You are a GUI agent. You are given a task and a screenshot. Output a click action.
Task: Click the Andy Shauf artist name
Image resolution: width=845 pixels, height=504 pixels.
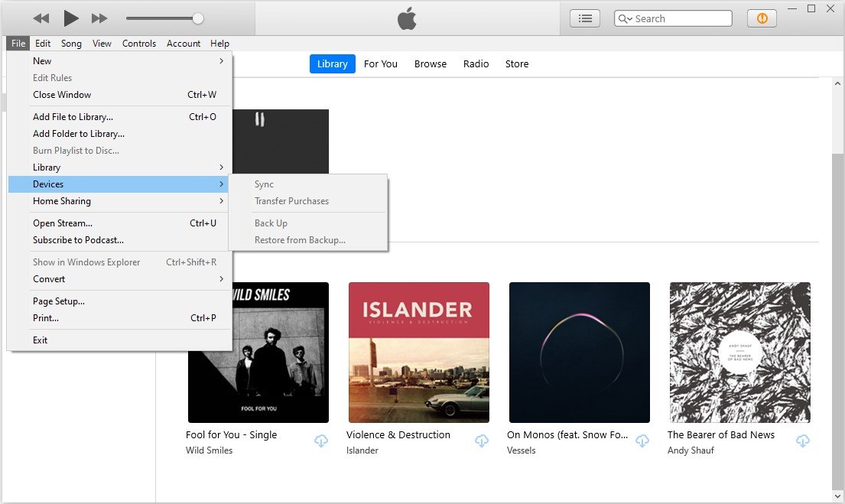pyautogui.click(x=691, y=450)
